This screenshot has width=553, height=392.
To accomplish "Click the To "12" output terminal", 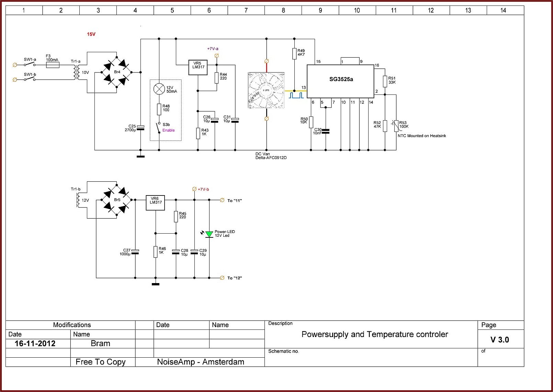I will (x=222, y=278).
